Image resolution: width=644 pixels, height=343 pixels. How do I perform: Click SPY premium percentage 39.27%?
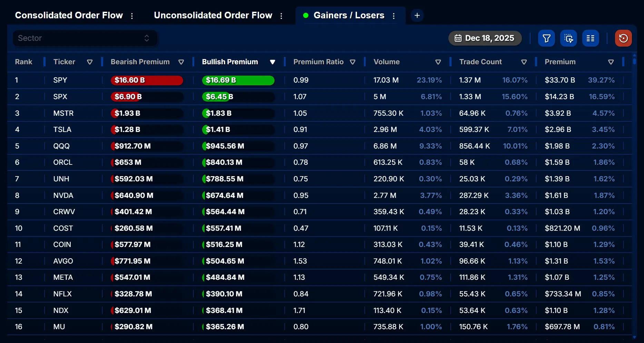click(601, 80)
